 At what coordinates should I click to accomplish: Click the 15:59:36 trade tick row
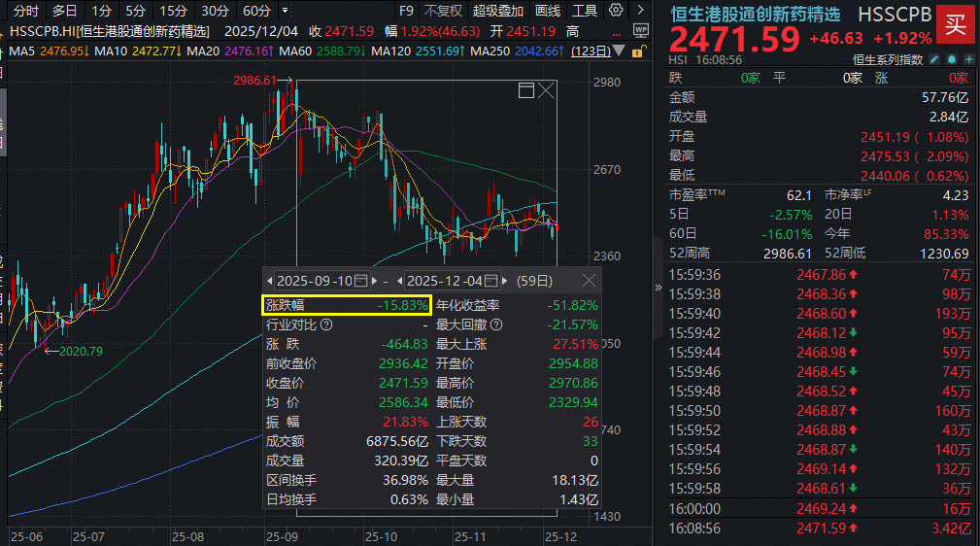coord(820,275)
